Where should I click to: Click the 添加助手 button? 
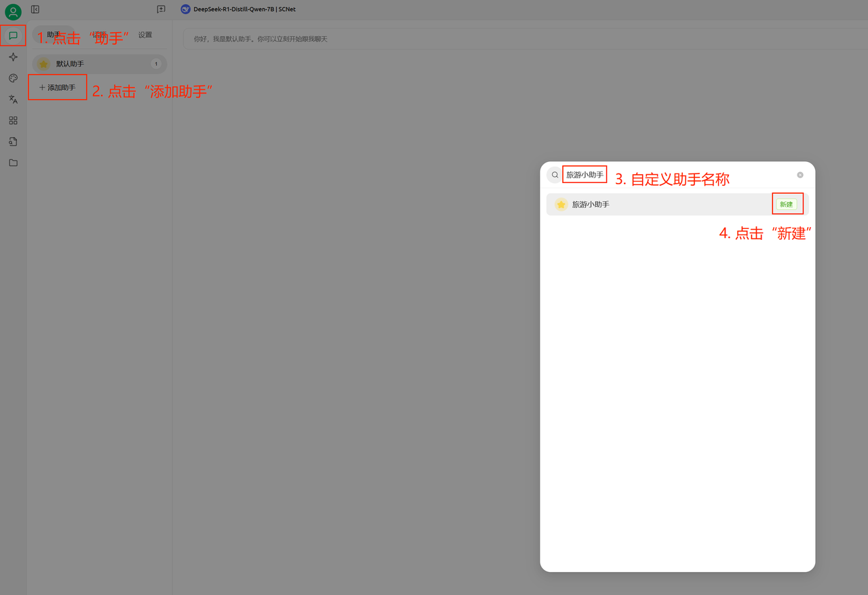pos(58,87)
